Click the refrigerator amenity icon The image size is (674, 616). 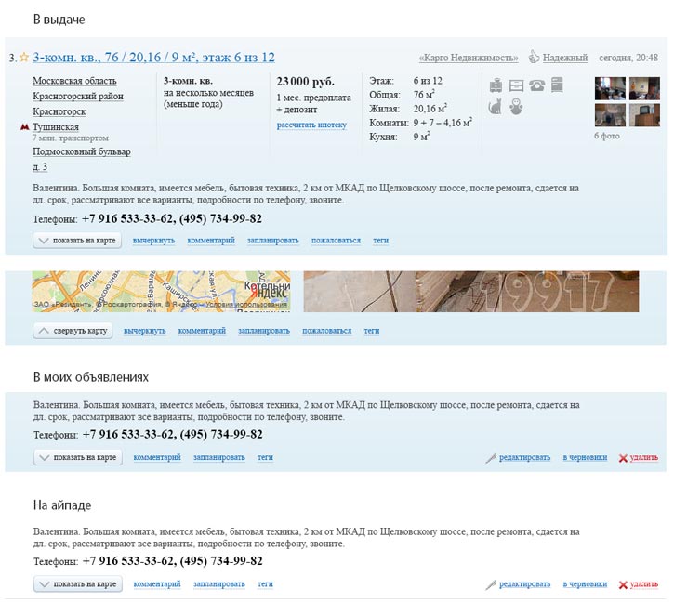pos(557,85)
